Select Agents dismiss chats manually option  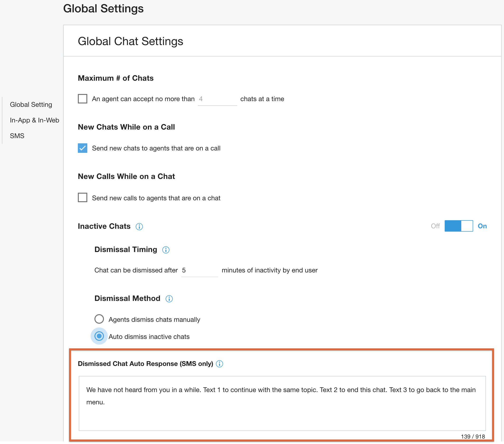(99, 319)
